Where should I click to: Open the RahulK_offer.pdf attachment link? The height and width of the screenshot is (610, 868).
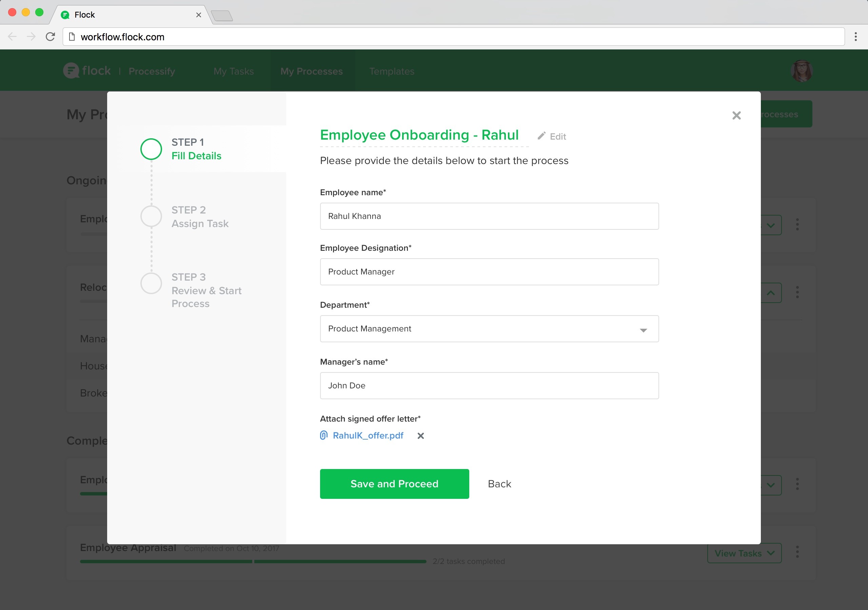368,435
